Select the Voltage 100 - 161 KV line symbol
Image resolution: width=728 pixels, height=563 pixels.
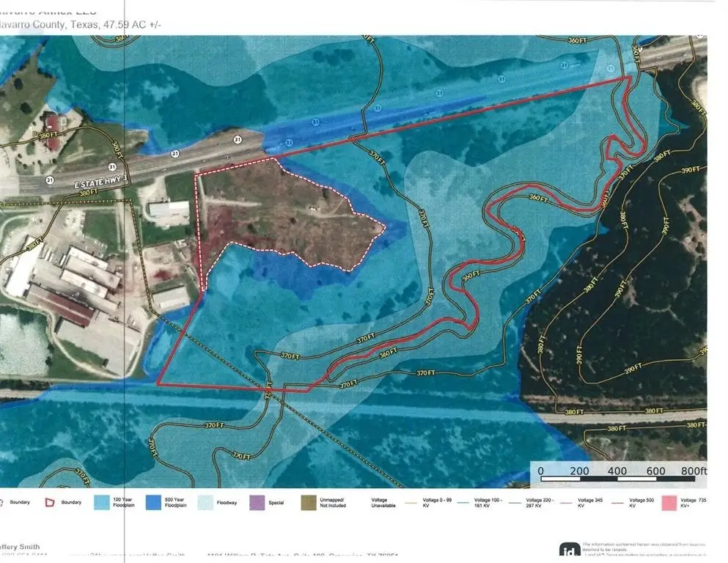point(463,503)
